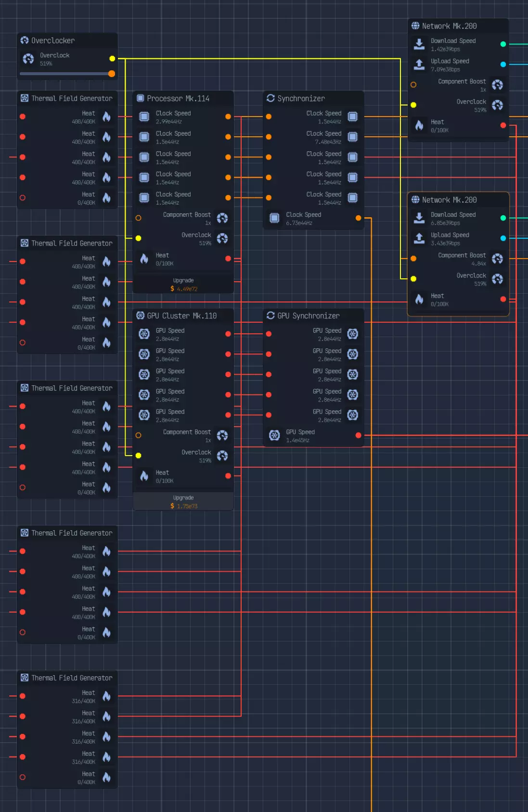Click the green port of Download Speed 6.85e39bps
Screen dimensions: 528x812
[x=503, y=218]
